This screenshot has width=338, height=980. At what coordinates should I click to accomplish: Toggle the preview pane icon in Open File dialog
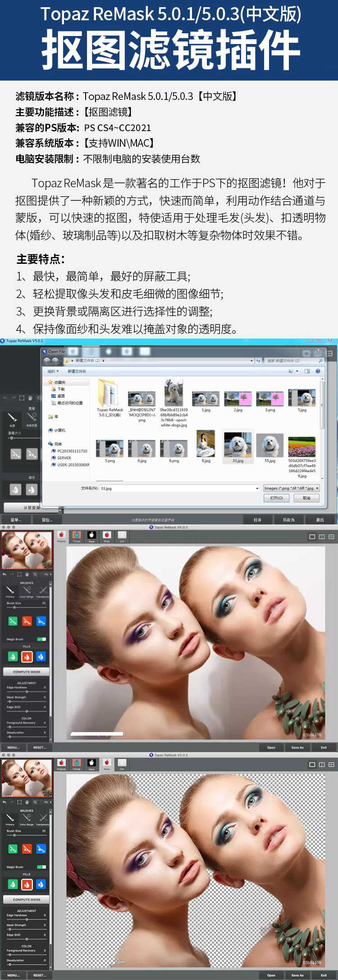tap(307, 371)
